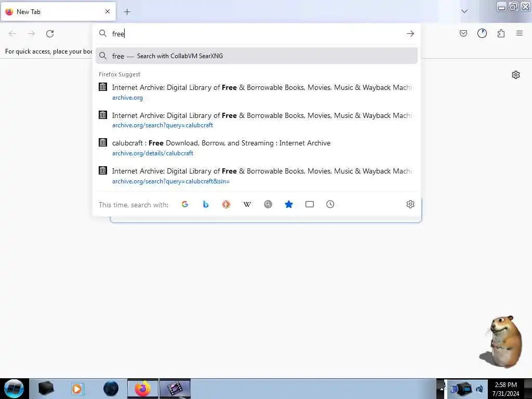
Task: Search this time with DuckDuckGo
Action: point(227,204)
